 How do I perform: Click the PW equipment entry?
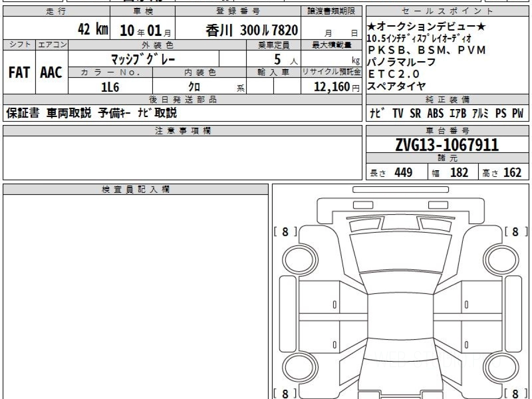[518, 113]
